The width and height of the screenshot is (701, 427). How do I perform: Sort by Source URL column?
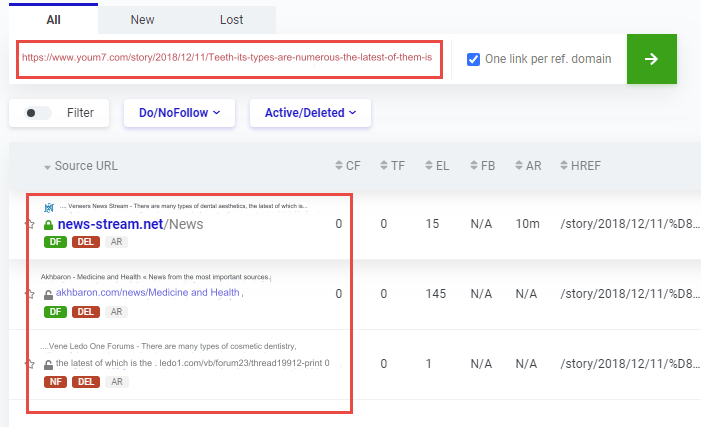tap(81, 166)
